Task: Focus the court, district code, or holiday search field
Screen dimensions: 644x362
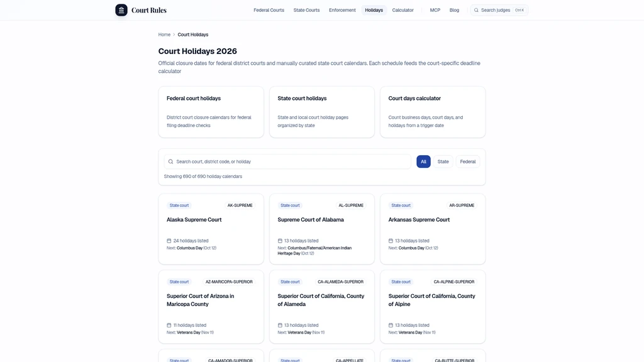Action: pos(287,162)
